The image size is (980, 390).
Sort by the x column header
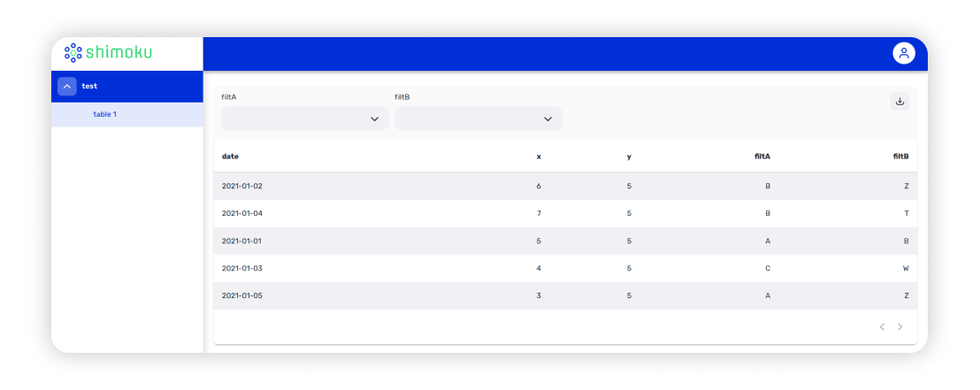point(539,157)
